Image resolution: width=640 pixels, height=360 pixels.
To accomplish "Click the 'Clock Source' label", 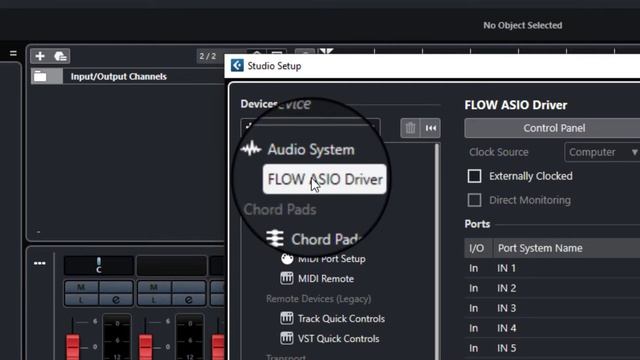I will (499, 152).
